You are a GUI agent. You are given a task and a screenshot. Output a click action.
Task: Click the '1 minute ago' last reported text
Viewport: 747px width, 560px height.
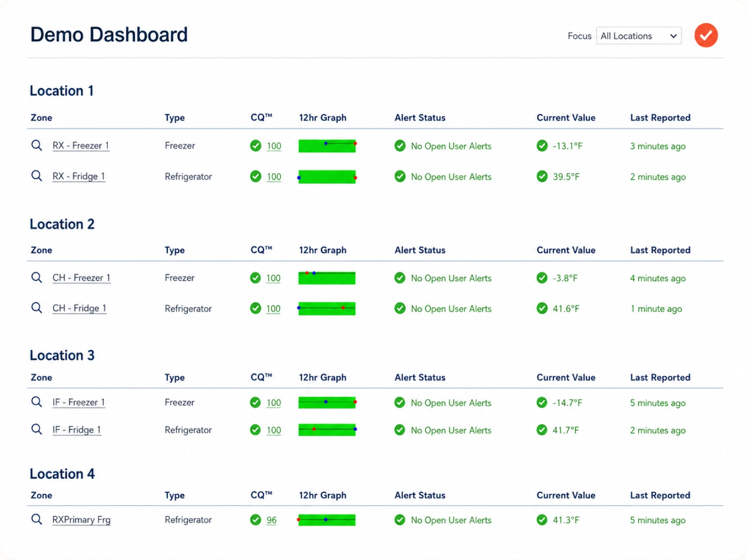tap(656, 309)
